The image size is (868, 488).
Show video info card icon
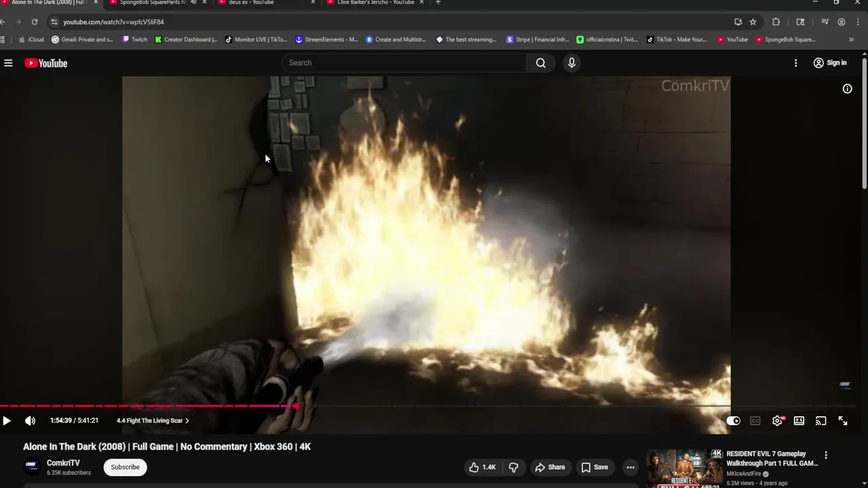coord(847,89)
